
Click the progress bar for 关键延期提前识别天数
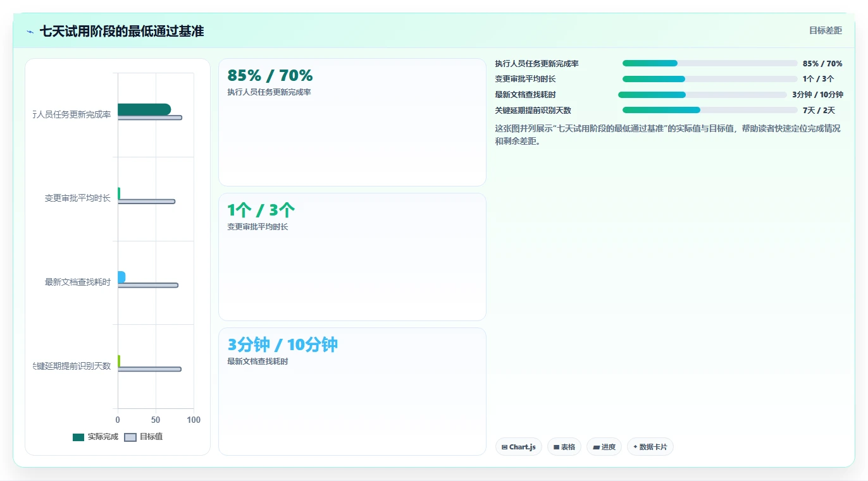(x=710, y=110)
